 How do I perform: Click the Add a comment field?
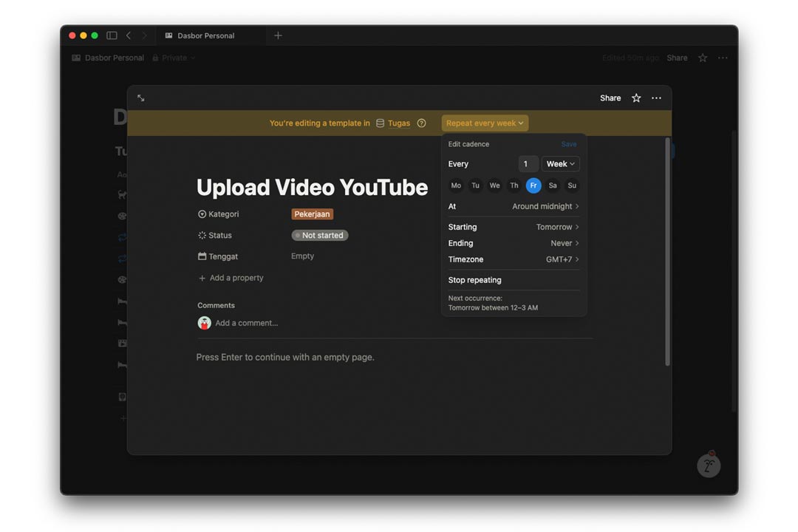[x=246, y=323]
